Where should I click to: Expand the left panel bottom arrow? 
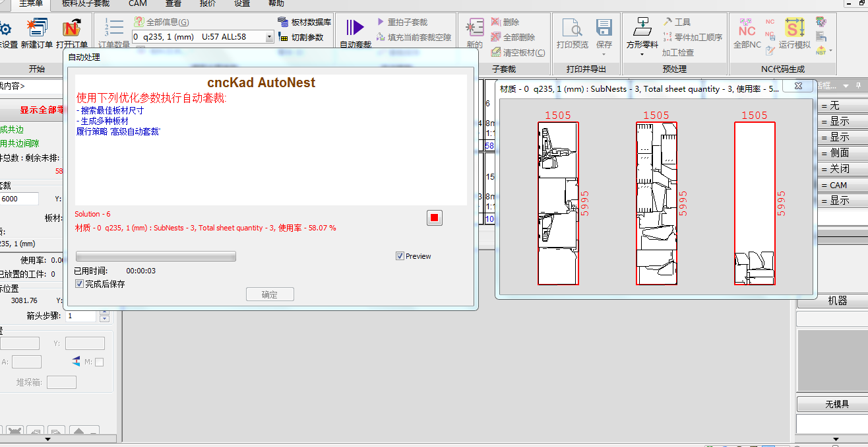pyautogui.click(x=47, y=438)
